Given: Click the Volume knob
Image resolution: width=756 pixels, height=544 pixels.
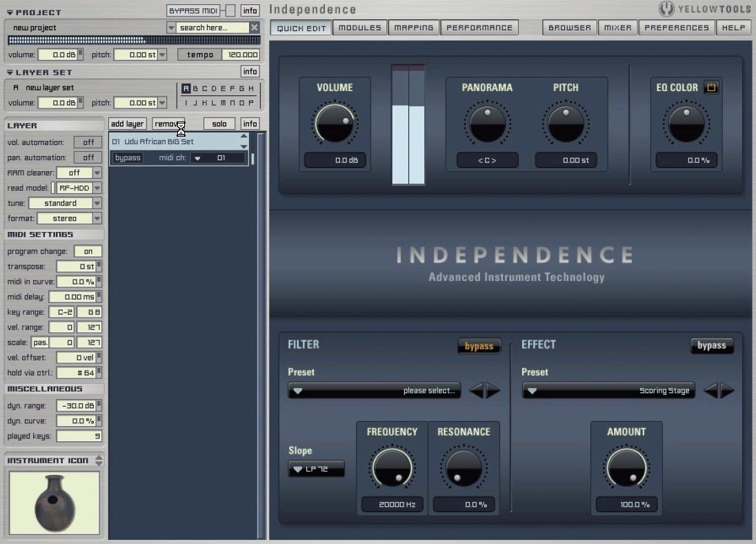Looking at the screenshot, I should 335,123.
